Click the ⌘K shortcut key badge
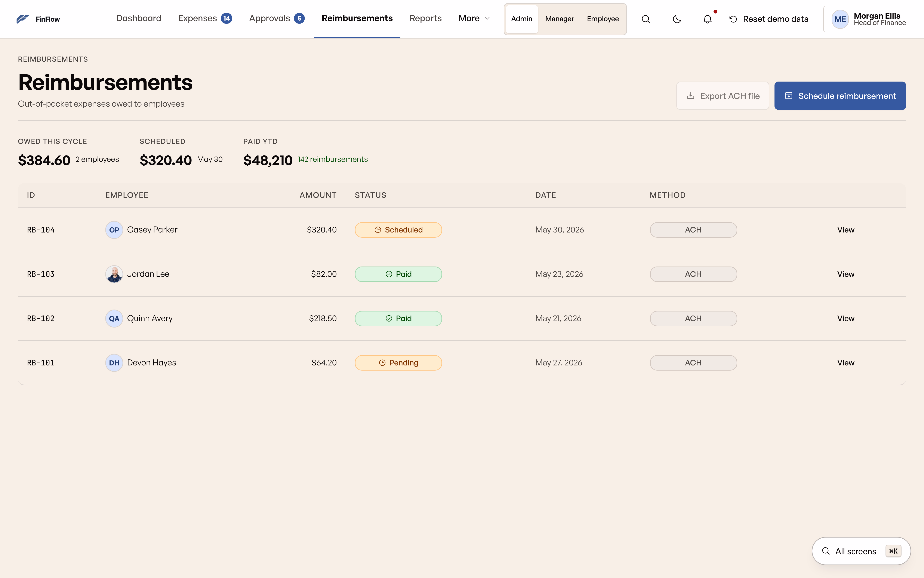Image resolution: width=924 pixels, height=578 pixels. point(893,551)
